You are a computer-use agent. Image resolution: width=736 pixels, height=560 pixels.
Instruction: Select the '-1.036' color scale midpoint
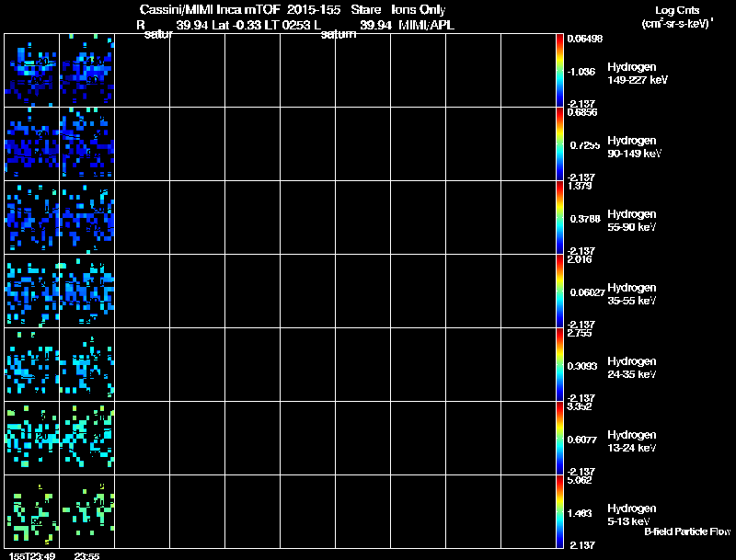point(581,72)
